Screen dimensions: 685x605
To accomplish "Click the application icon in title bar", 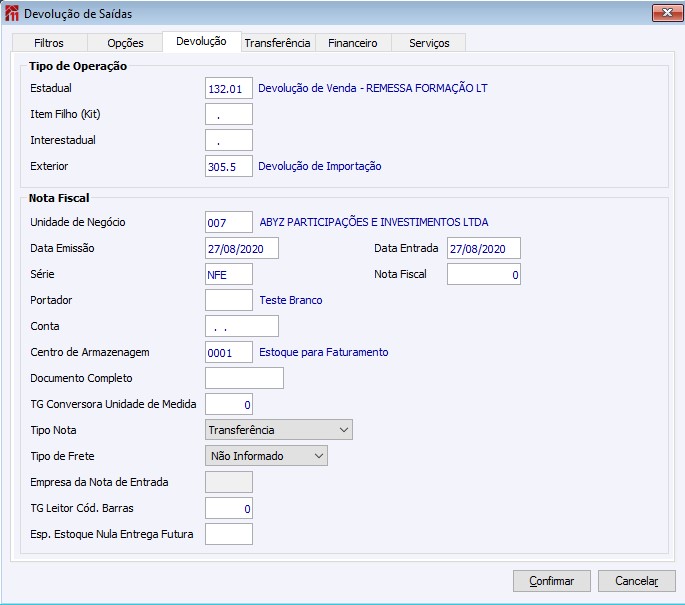I will [12, 13].
